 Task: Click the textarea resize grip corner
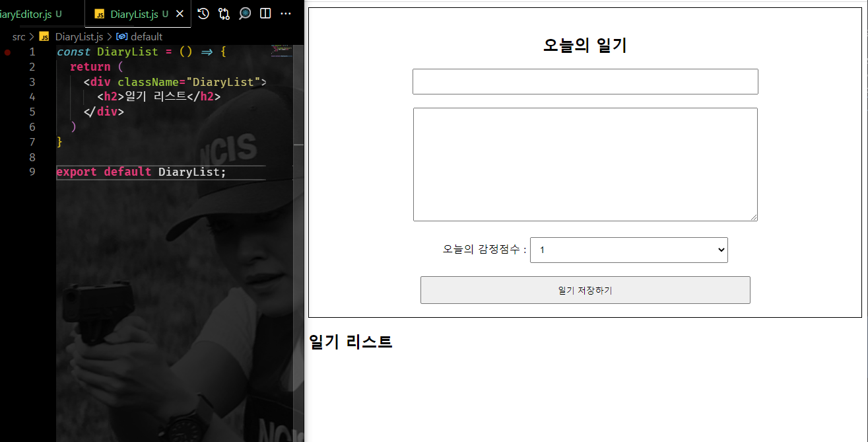753,217
